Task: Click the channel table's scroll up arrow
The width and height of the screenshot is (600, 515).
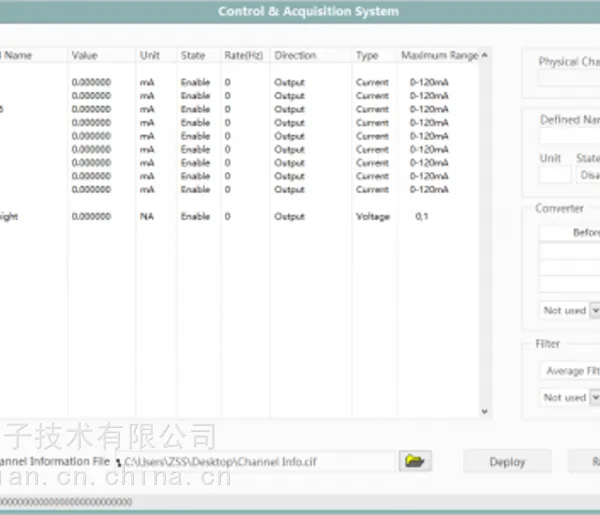Action: click(x=485, y=55)
